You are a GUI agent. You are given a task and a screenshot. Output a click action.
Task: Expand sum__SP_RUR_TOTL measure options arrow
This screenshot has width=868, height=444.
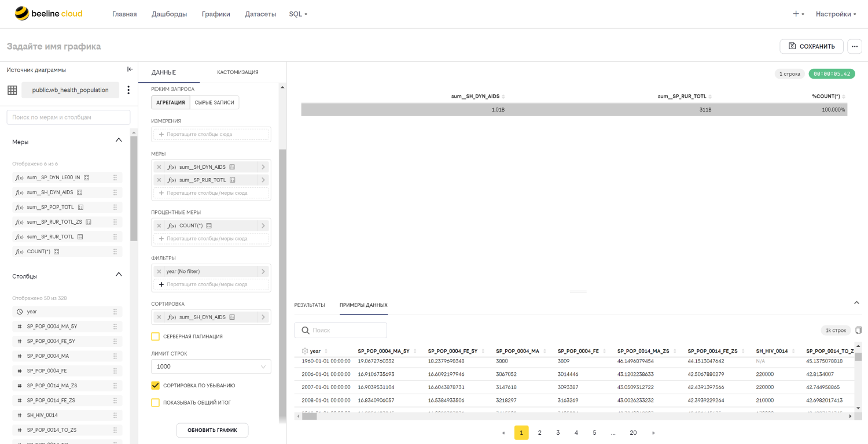[263, 180]
